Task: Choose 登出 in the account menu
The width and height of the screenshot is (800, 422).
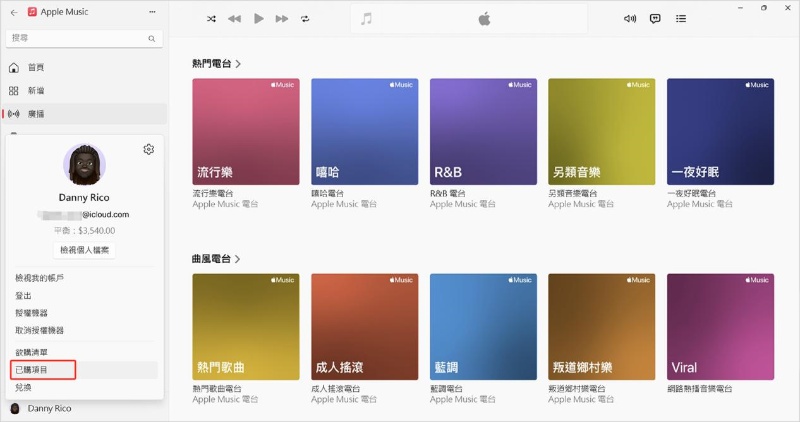Action: (23, 296)
